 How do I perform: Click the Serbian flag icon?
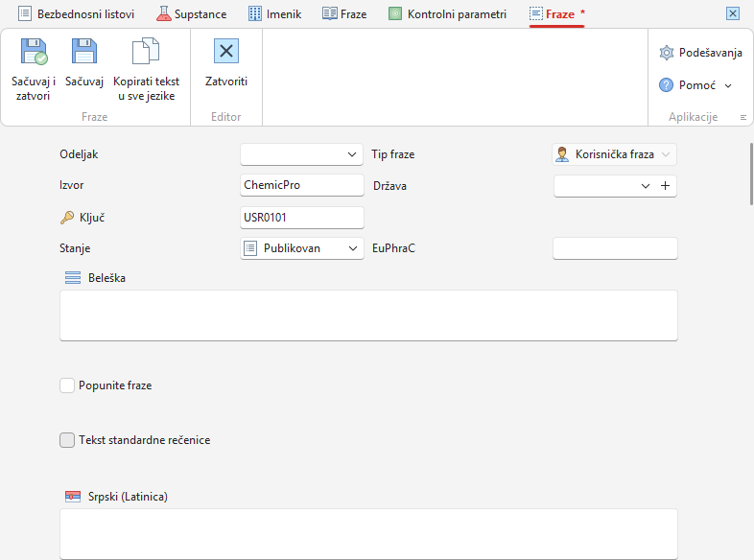coord(73,497)
